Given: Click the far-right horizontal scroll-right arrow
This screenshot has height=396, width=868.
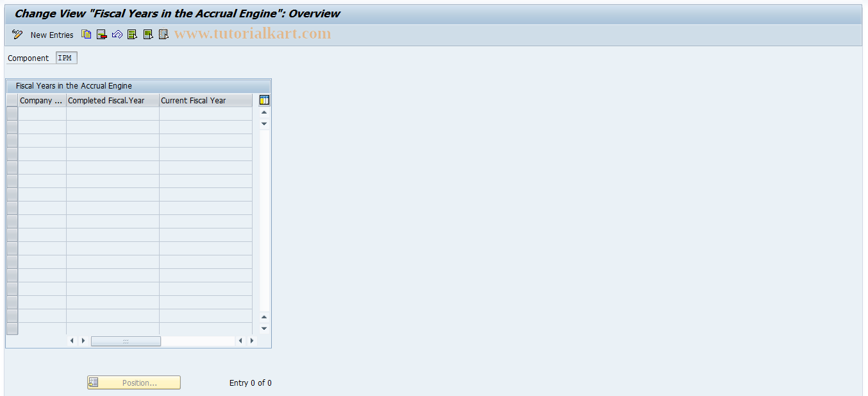Looking at the screenshot, I should coord(251,341).
